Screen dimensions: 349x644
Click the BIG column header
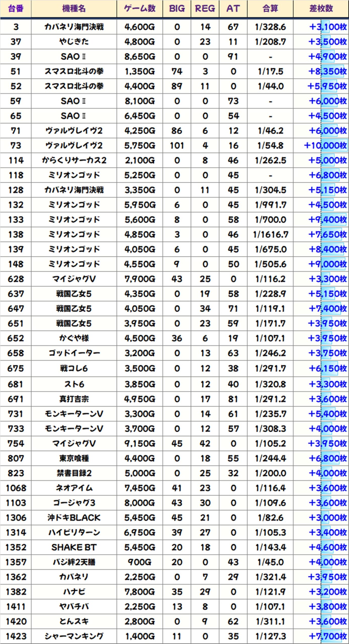click(177, 9)
